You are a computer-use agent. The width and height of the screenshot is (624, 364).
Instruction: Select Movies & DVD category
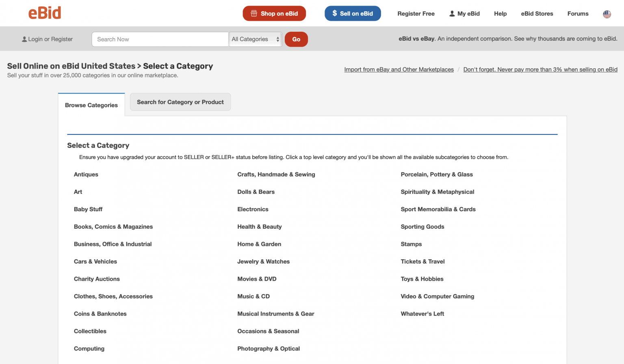point(257,279)
